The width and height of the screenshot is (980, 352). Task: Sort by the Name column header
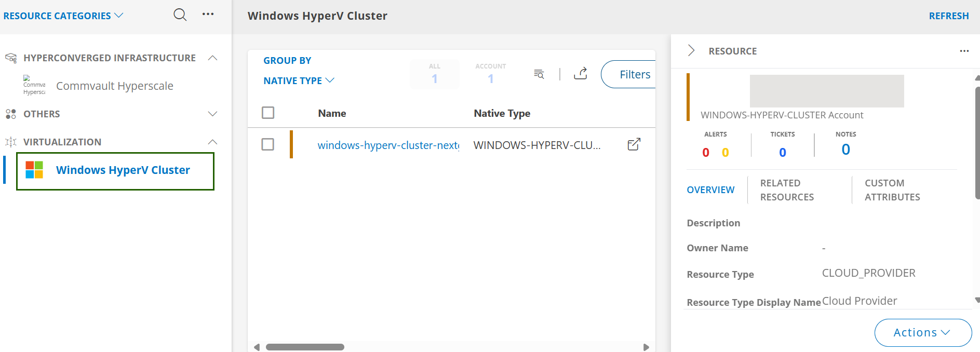coord(332,113)
